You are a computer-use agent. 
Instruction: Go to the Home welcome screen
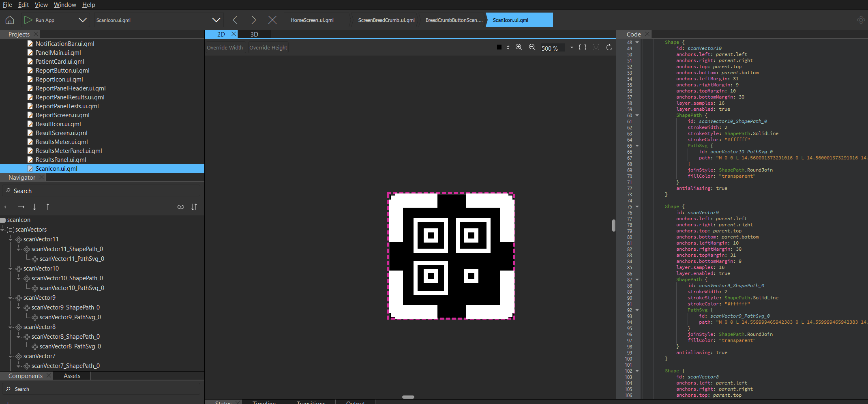coord(10,20)
